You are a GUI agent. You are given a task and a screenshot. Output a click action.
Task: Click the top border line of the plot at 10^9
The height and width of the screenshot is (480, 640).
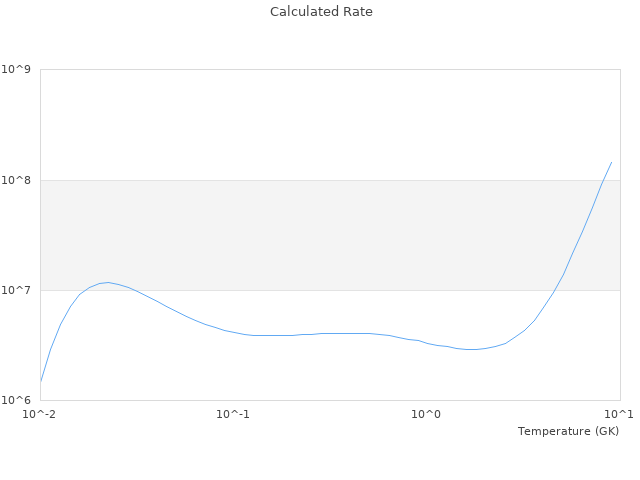pos(330,69)
